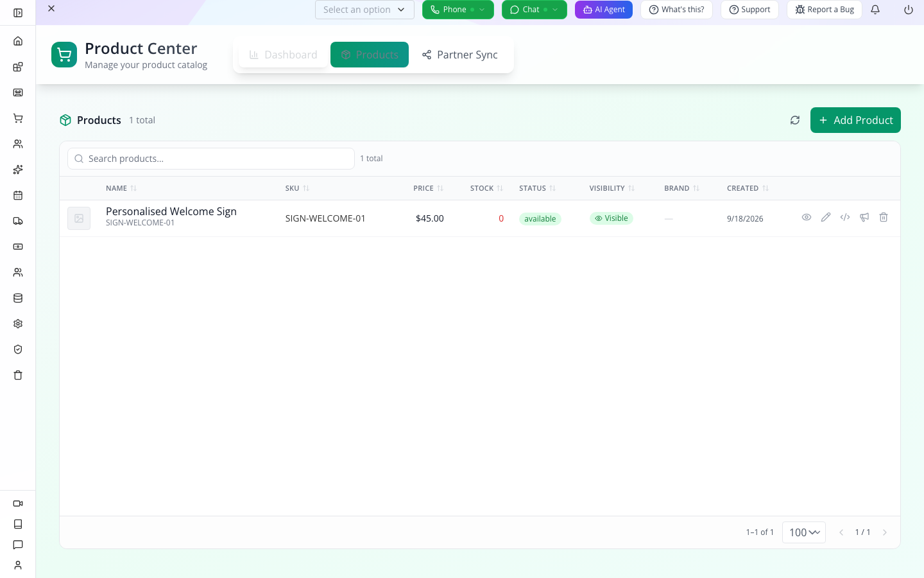This screenshot has height=578, width=924.
Task: Open the AI Agent button
Action: pos(604,10)
